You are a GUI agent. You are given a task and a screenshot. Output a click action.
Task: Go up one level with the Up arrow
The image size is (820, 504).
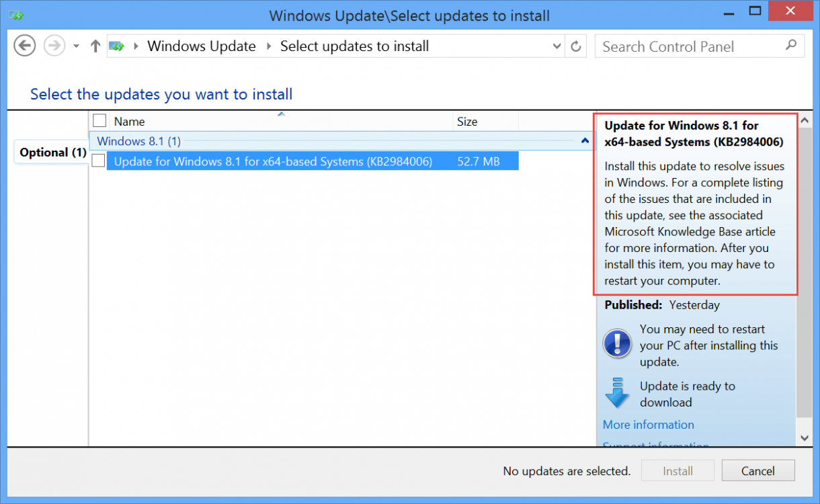[95, 46]
